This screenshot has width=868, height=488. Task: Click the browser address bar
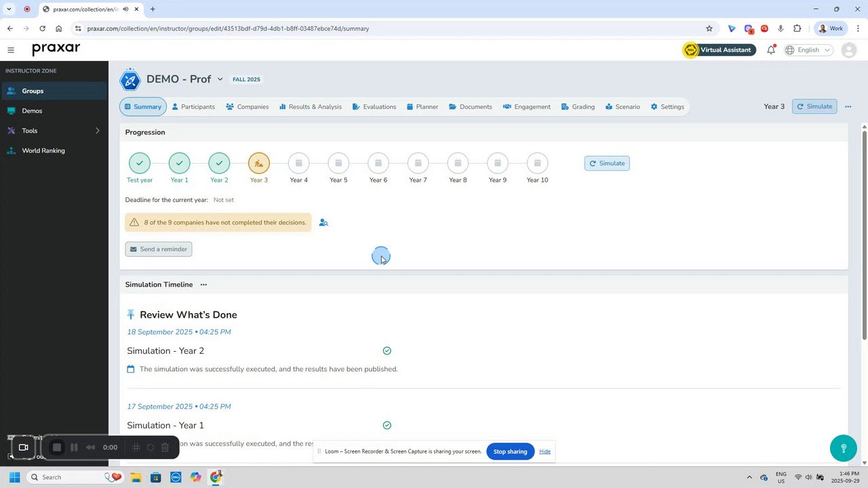click(392, 28)
